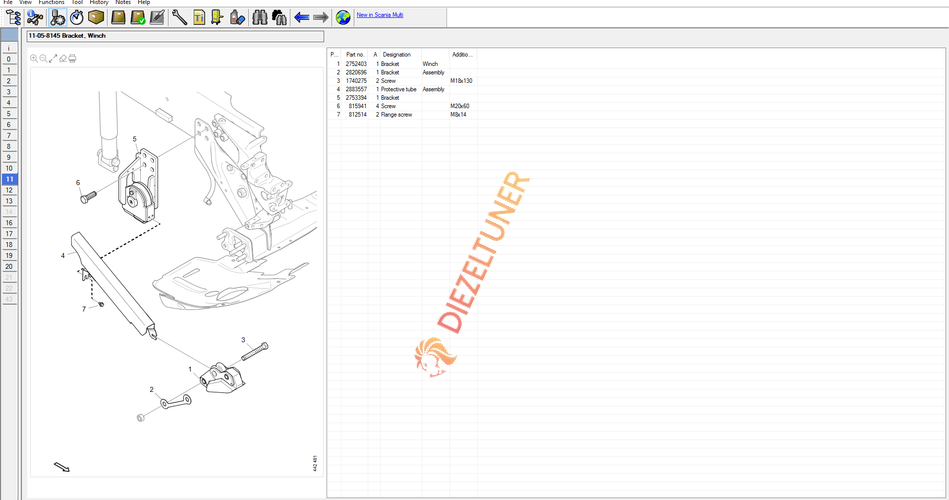Open the brown book icon
The image size is (949, 500).
[118, 18]
